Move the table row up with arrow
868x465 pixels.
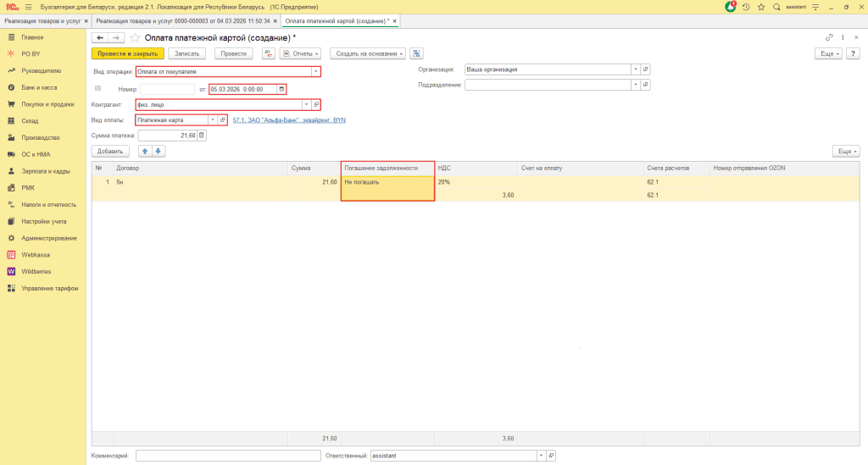144,151
